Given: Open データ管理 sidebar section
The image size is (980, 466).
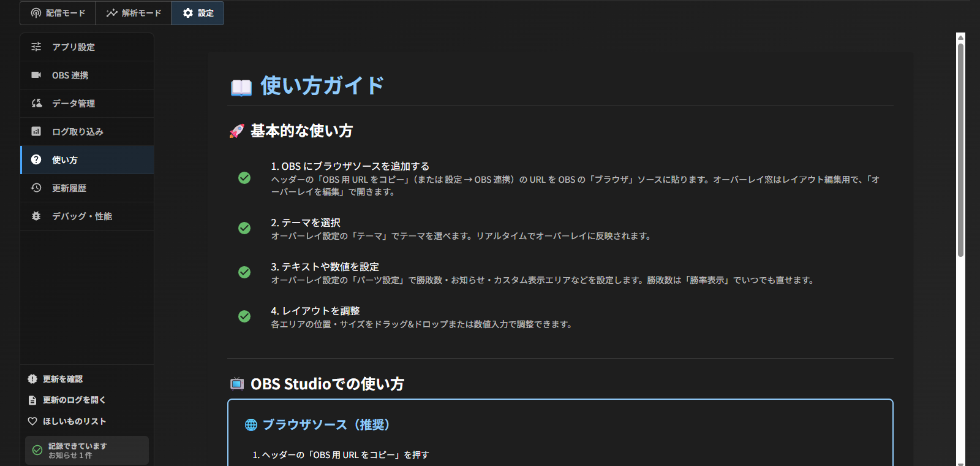Looking at the screenshot, I should (x=87, y=103).
